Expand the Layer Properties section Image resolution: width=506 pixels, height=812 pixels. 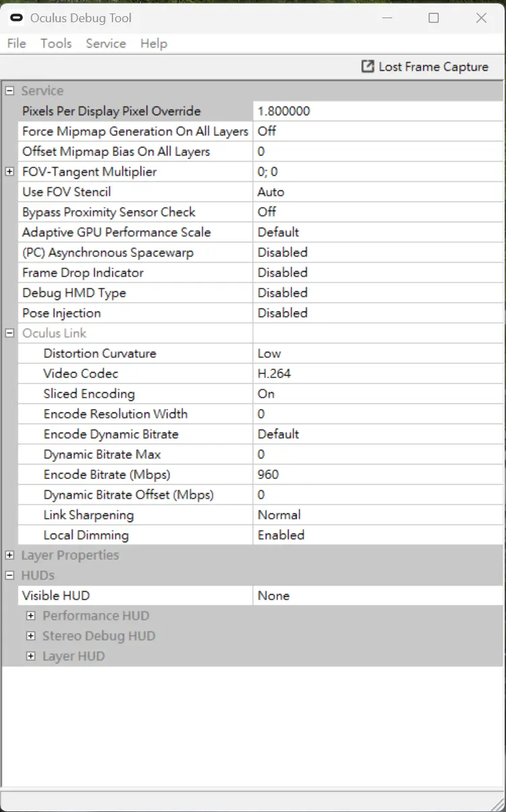point(9,555)
